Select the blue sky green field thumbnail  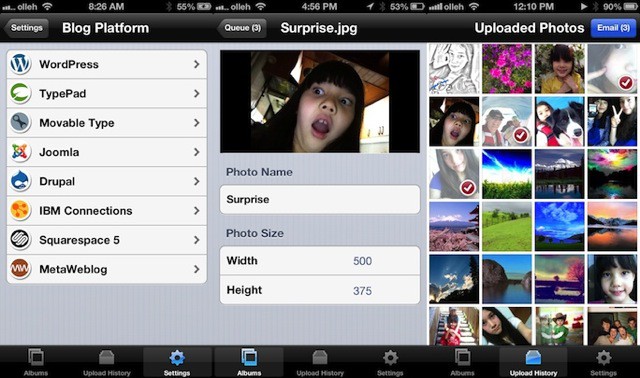(507, 174)
